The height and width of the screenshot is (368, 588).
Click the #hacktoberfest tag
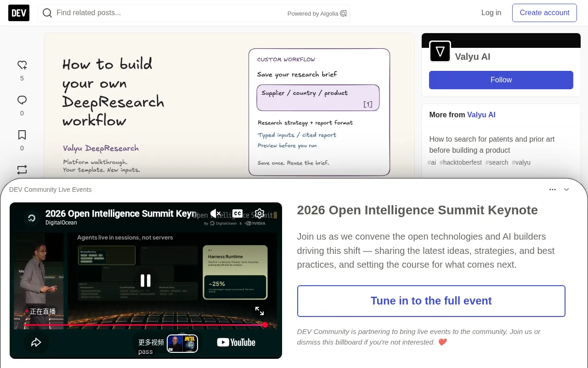pyautogui.click(x=461, y=162)
